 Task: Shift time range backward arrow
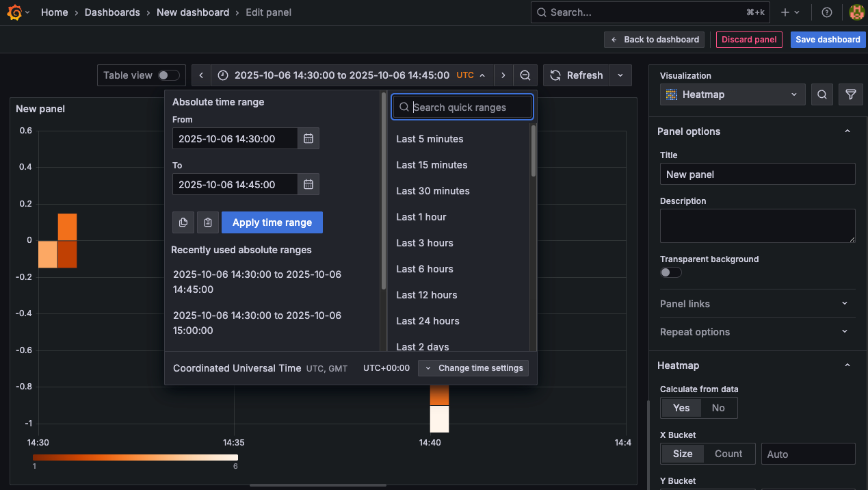[201, 75]
